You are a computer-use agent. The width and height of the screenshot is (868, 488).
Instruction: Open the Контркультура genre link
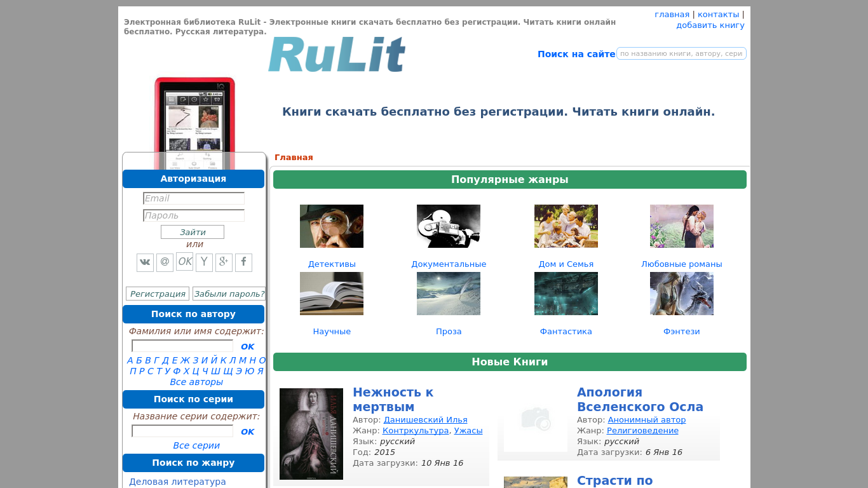[x=416, y=431]
